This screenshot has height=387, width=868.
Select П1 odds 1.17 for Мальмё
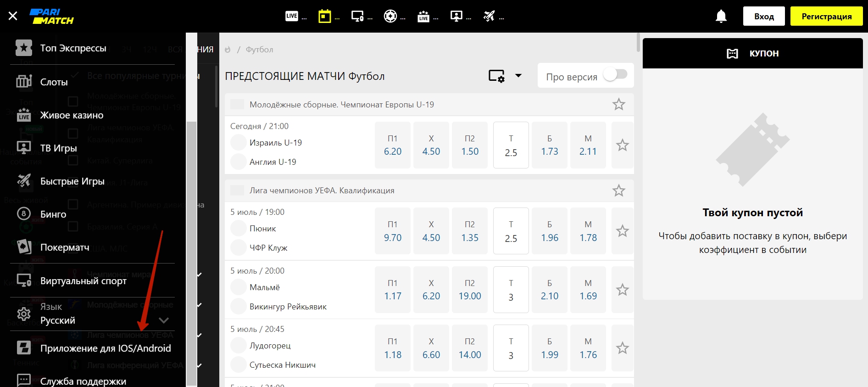tap(392, 290)
